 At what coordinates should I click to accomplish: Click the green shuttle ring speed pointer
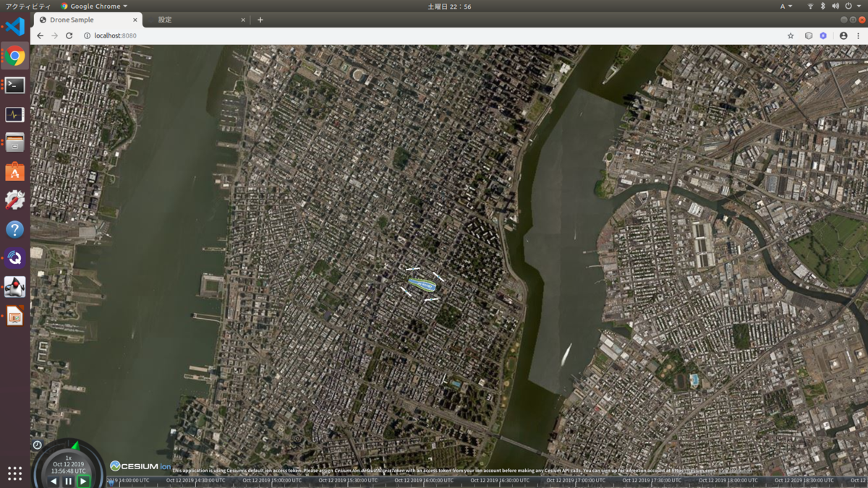click(x=76, y=445)
